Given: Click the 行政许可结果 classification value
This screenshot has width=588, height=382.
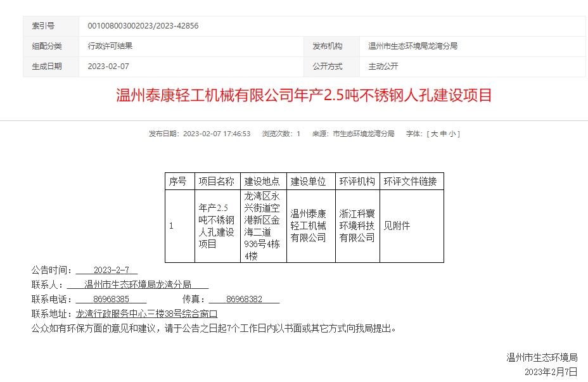Looking at the screenshot, I should (x=110, y=46).
